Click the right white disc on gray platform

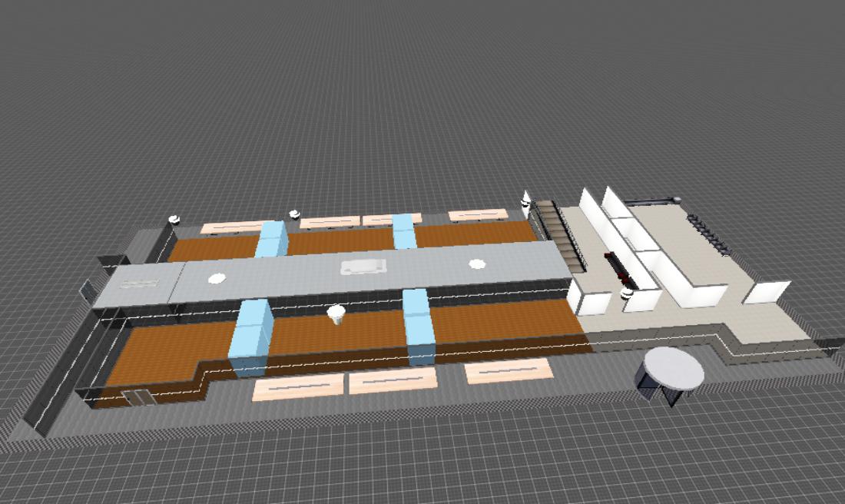click(477, 264)
